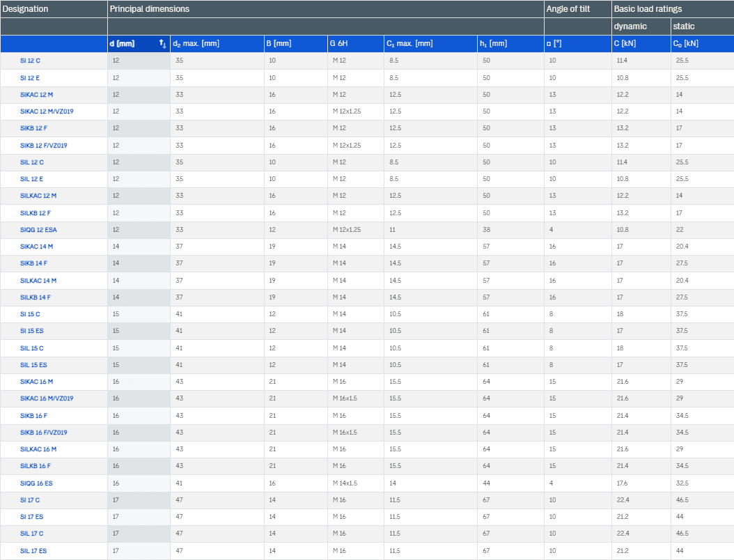
Task: Click the sort arrows in d [mm] column
Action: [x=162, y=44]
